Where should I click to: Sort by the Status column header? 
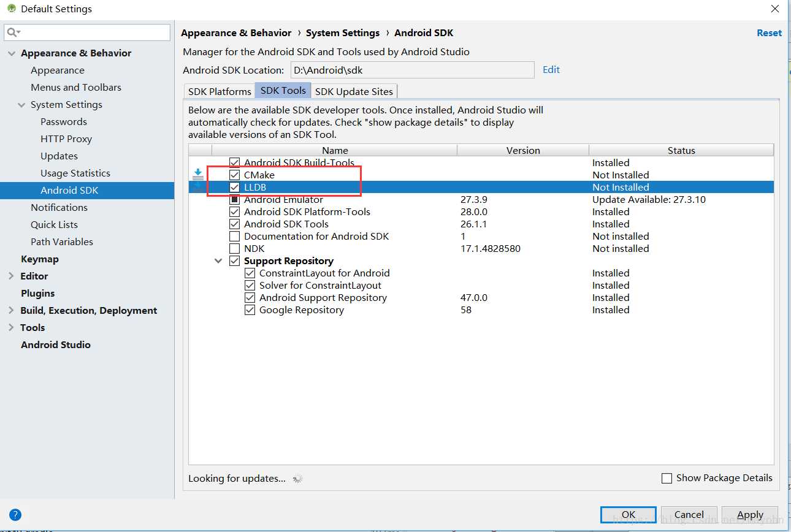coord(681,150)
